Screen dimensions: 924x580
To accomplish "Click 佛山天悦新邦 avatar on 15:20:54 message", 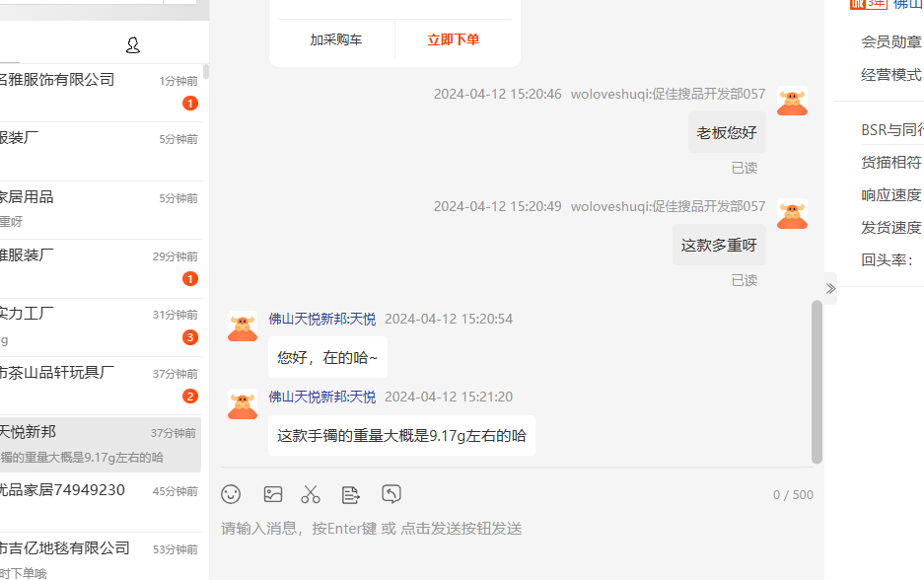I will coord(243,326).
